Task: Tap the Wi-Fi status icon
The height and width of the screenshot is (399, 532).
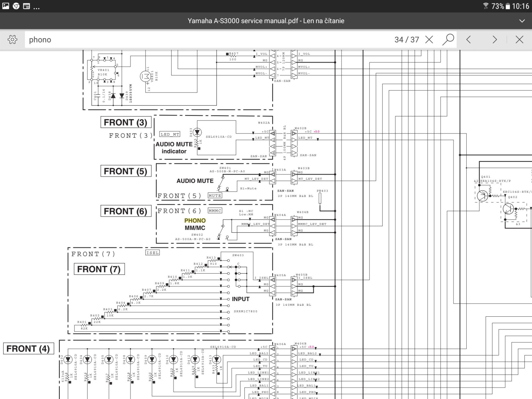Action: pos(486,6)
